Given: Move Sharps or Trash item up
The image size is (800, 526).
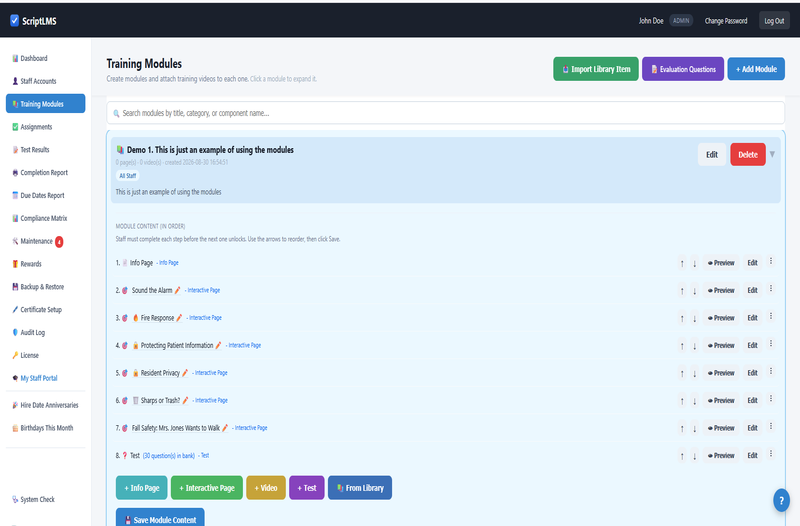Looking at the screenshot, I should tap(682, 401).
